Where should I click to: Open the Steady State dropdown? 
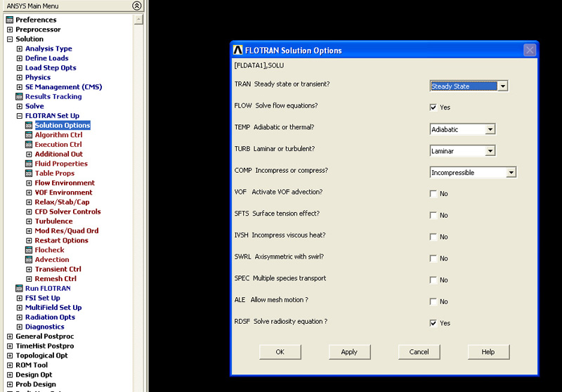coord(503,86)
